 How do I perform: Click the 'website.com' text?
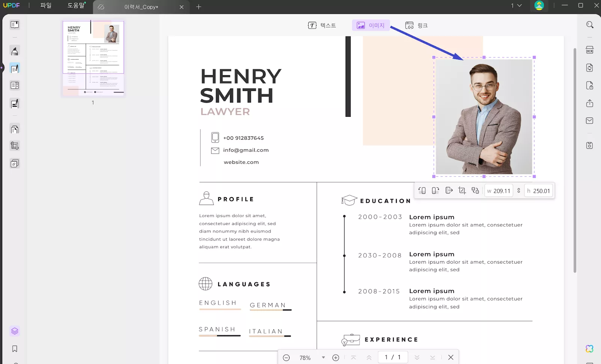pos(241,162)
